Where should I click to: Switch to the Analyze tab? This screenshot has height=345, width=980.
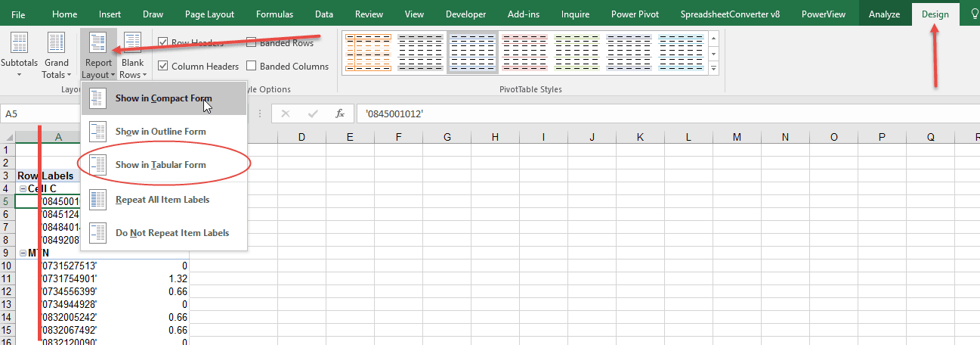click(884, 14)
